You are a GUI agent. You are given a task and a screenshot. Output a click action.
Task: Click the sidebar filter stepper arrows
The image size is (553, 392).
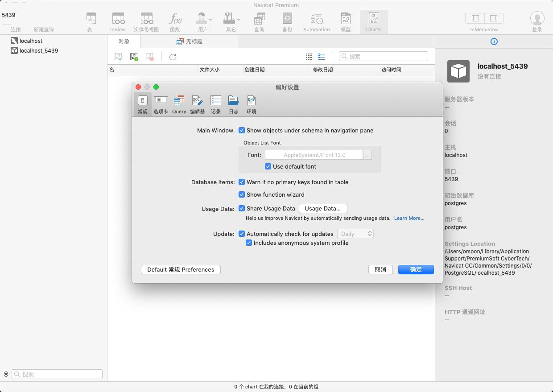click(6, 374)
